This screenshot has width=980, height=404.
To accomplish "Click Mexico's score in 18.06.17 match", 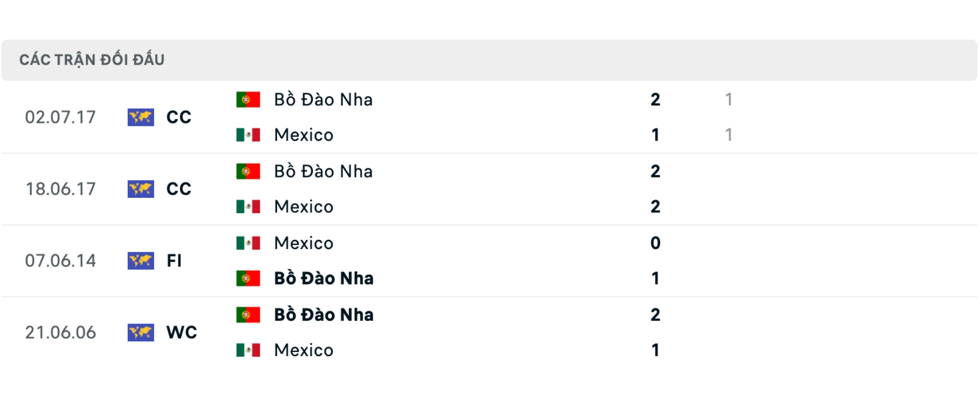I will pyautogui.click(x=655, y=207).
